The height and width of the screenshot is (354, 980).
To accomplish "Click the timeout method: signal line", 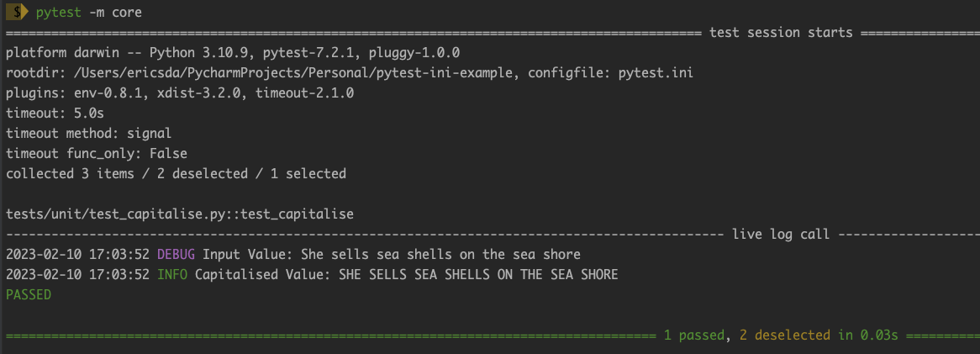I will pyautogui.click(x=89, y=133).
